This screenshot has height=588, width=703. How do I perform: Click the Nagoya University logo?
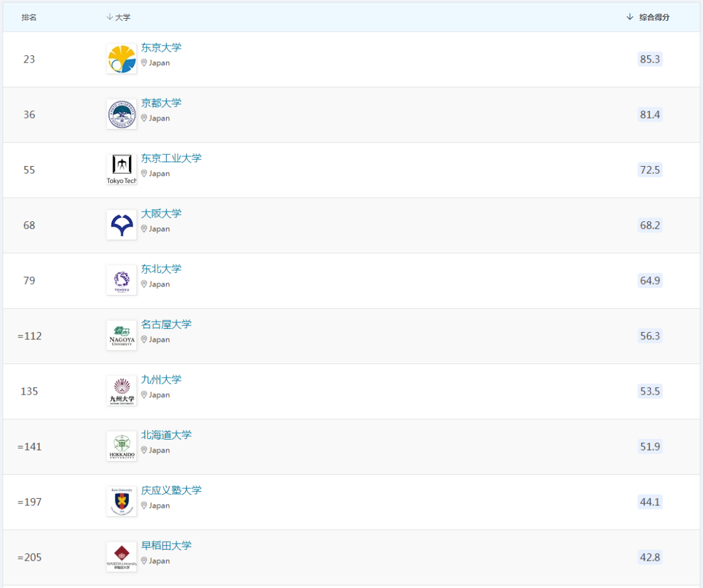click(122, 335)
